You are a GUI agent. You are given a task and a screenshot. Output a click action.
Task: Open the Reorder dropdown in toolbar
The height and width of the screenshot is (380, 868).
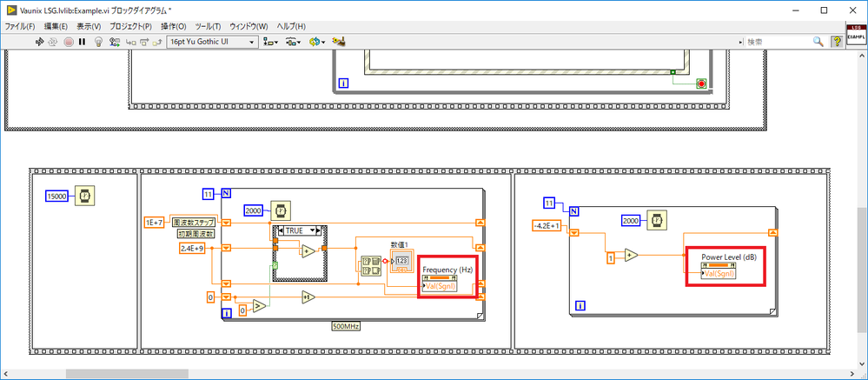coord(316,42)
